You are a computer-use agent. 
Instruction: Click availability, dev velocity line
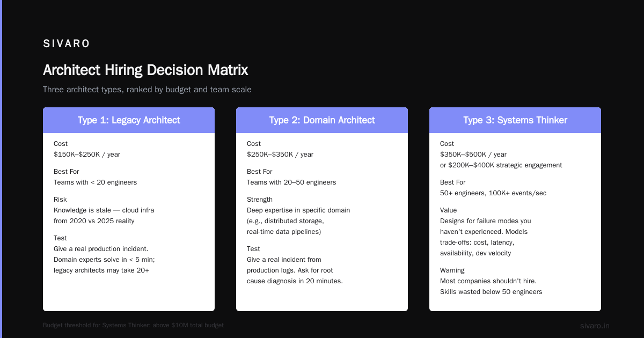[x=475, y=253]
